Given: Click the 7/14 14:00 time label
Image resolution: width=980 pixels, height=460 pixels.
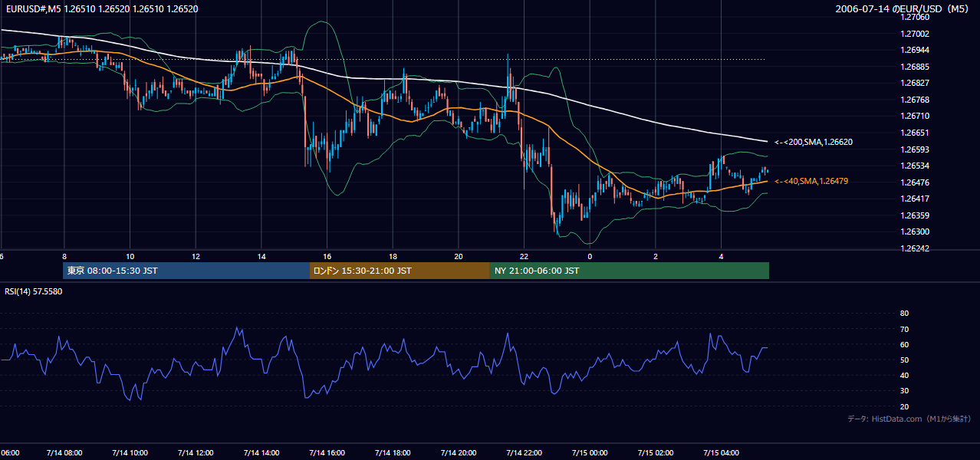Looking at the screenshot, I should tap(261, 453).
